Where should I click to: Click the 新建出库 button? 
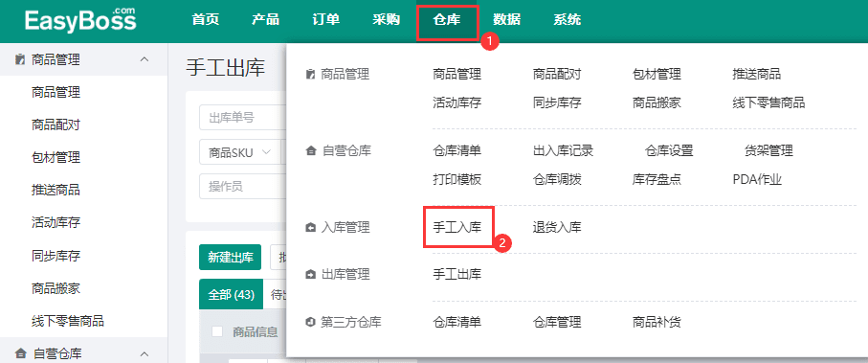[231, 257]
